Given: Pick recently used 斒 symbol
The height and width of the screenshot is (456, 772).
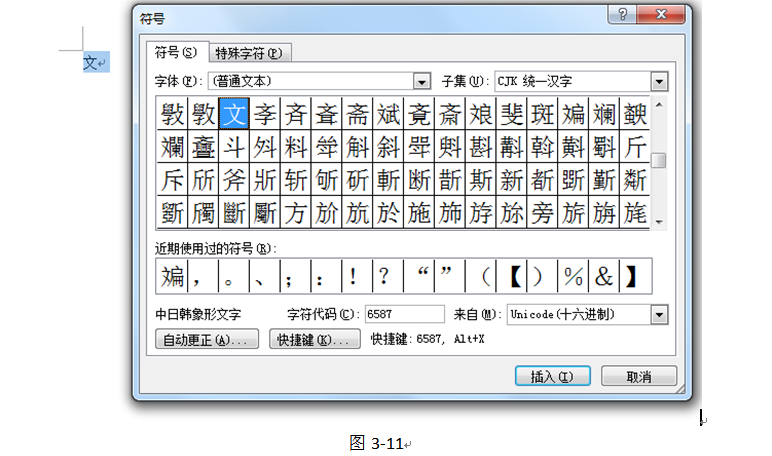Looking at the screenshot, I should coord(172,276).
